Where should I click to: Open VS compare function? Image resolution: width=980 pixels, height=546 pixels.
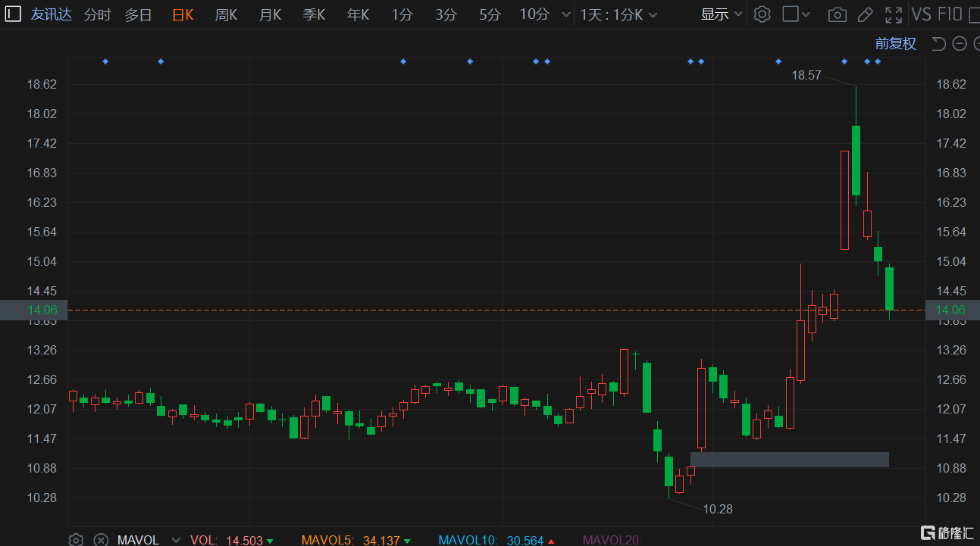(x=921, y=14)
